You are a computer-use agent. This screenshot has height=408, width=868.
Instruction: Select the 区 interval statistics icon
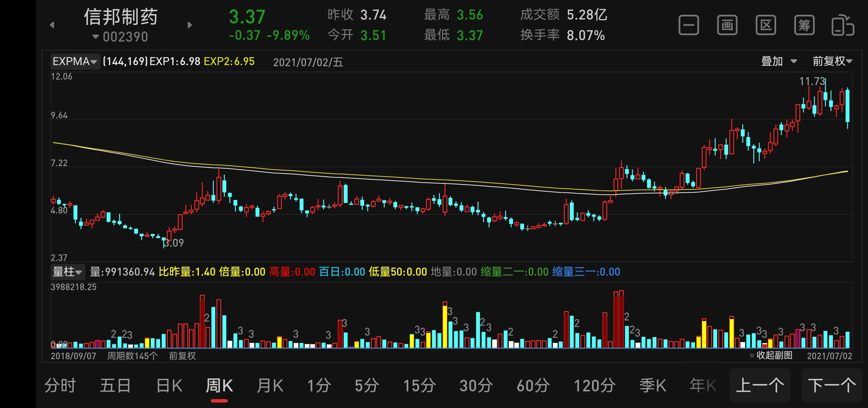[766, 25]
